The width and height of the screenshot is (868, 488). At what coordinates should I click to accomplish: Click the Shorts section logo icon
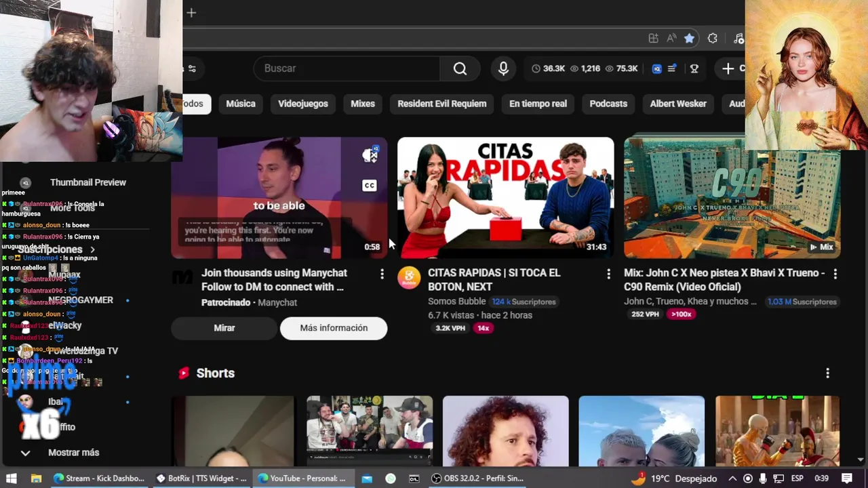pos(183,373)
